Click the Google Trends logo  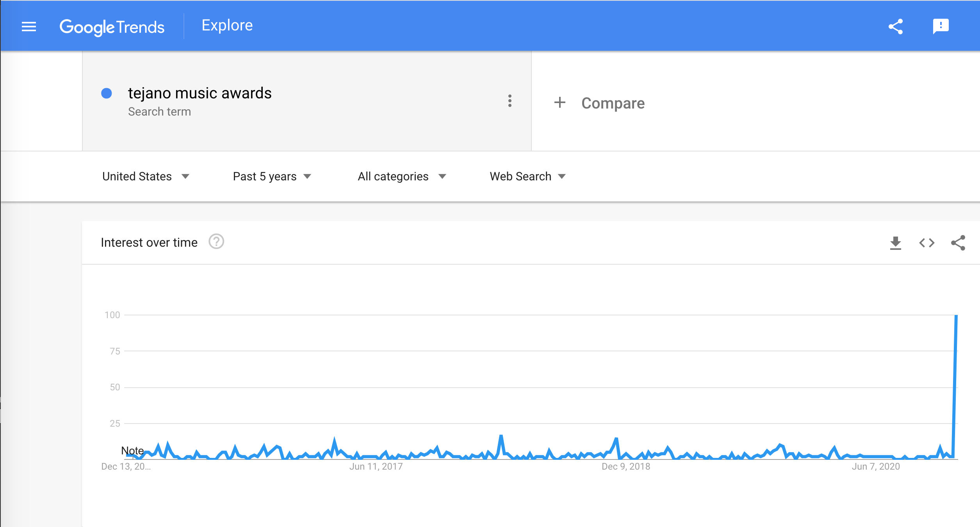112,27
